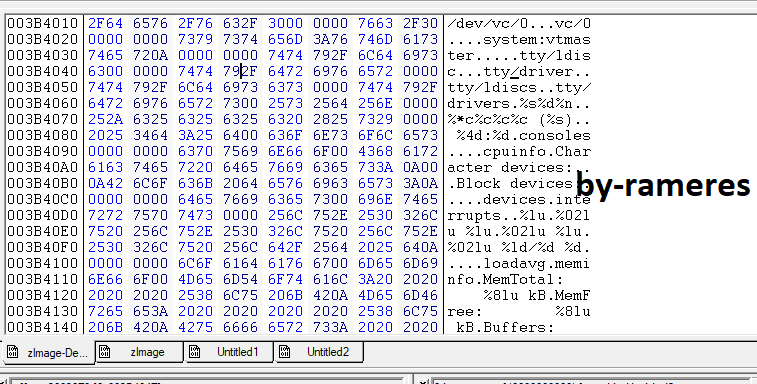Click hex value 6F6C
Screen dimensions: 757x384
point(376,135)
